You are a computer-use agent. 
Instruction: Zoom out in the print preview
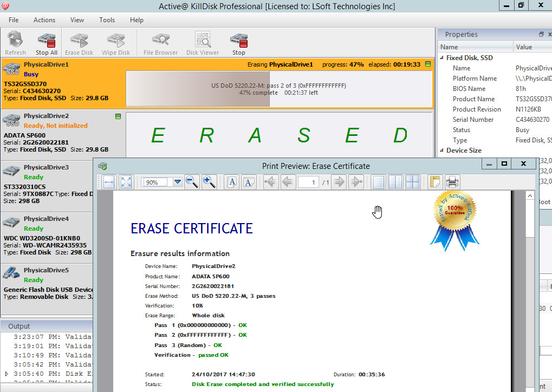click(x=192, y=182)
